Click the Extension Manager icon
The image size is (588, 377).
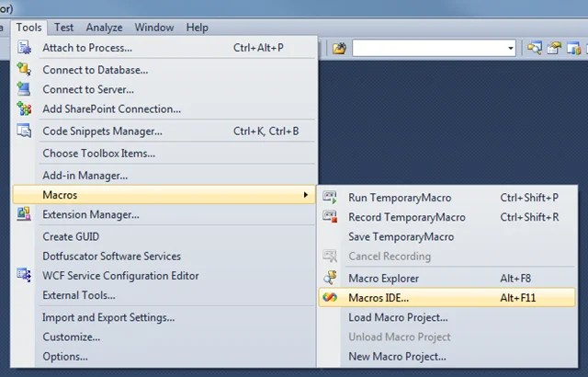pos(24,214)
